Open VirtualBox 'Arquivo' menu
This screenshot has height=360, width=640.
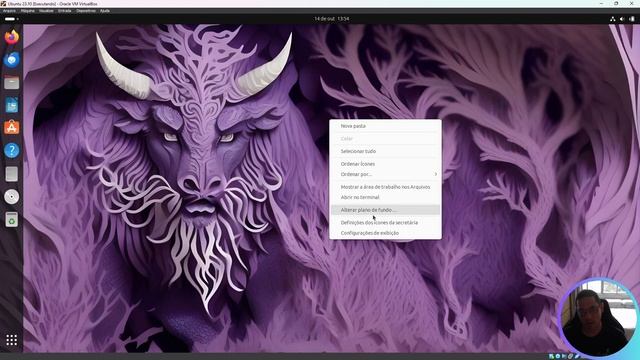click(x=9, y=11)
